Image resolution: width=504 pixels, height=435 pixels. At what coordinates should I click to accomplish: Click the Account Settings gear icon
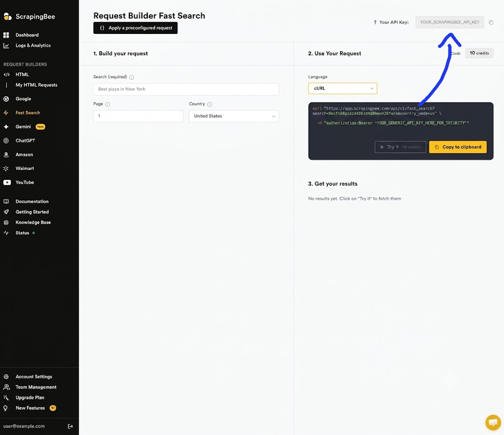(x=6, y=376)
